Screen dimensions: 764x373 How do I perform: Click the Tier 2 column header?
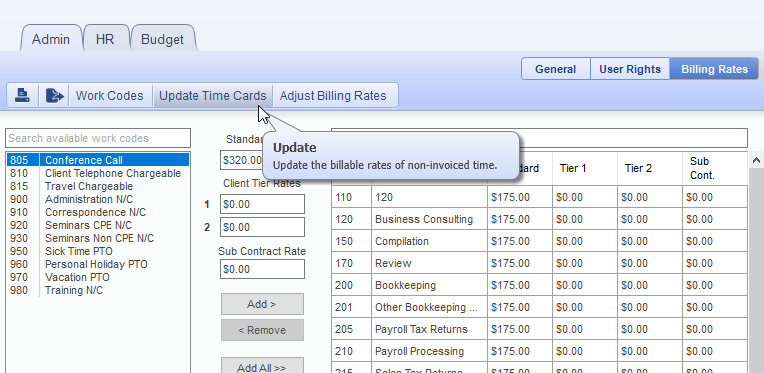[x=650, y=168]
